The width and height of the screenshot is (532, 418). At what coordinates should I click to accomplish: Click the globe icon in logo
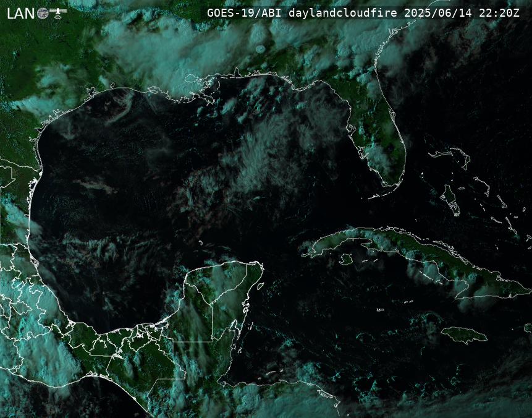click(x=43, y=13)
